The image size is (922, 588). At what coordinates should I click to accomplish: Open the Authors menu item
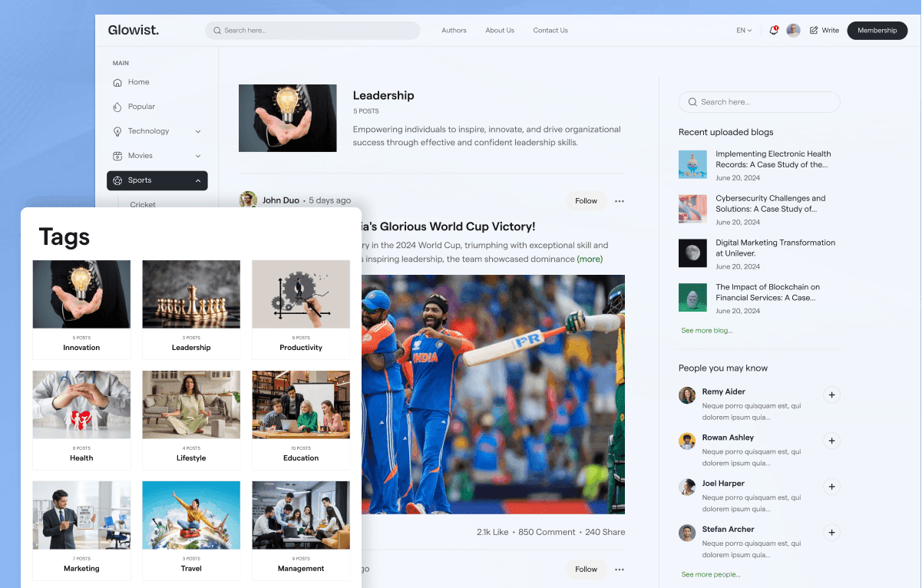coord(454,31)
